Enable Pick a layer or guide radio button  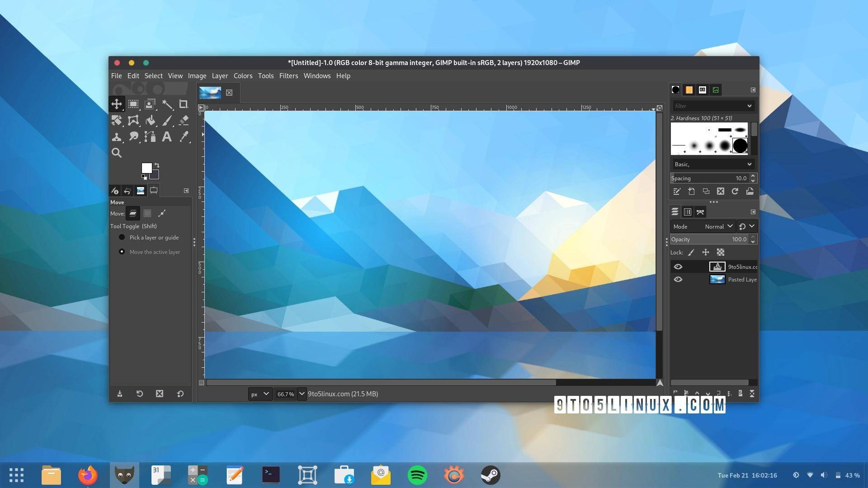coord(121,237)
